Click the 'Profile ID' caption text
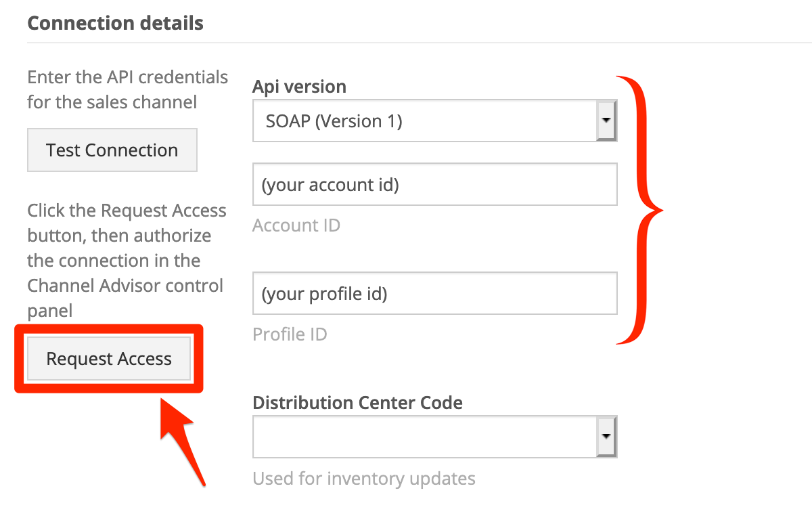812x520 pixels. pos(290,334)
